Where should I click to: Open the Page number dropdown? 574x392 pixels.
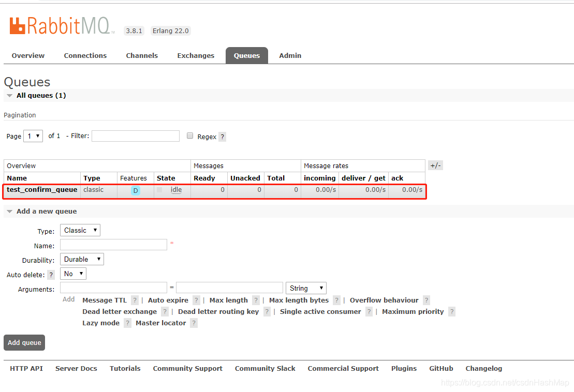(33, 136)
